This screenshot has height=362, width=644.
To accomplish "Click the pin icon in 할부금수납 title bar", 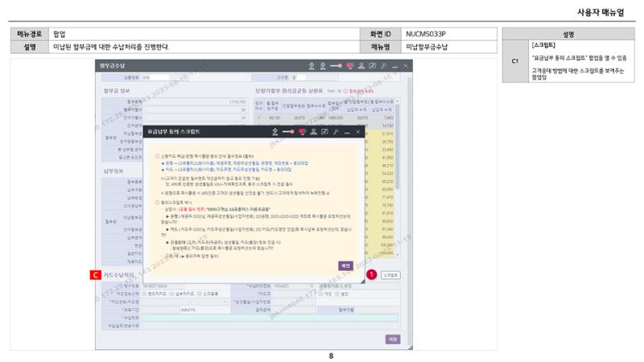I will point(384,66).
